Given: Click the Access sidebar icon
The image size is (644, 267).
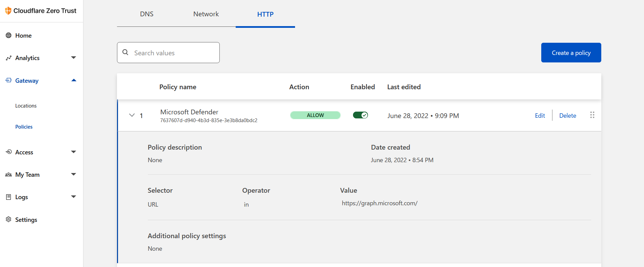Looking at the screenshot, I should (x=8, y=152).
